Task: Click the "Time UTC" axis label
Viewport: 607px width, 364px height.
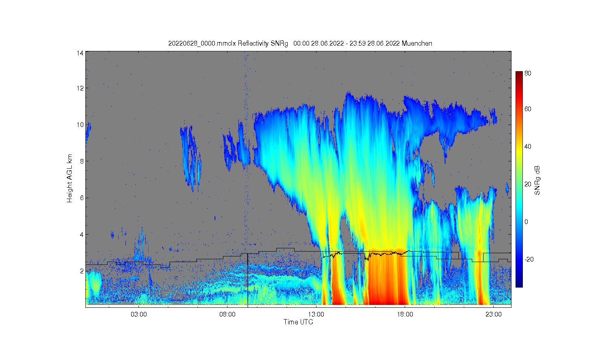Action: tap(298, 322)
